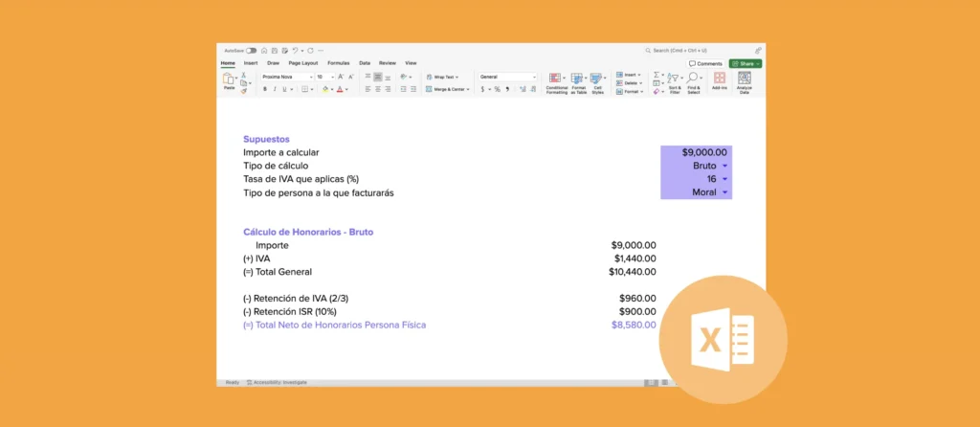Expand the Bruto calculation type dropdown
Screen dimensions: 980x427
click(724, 166)
